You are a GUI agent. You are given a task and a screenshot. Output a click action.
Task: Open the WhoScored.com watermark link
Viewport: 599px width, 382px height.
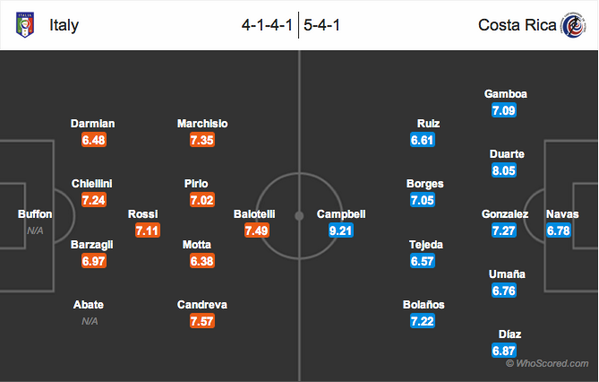[547, 363]
